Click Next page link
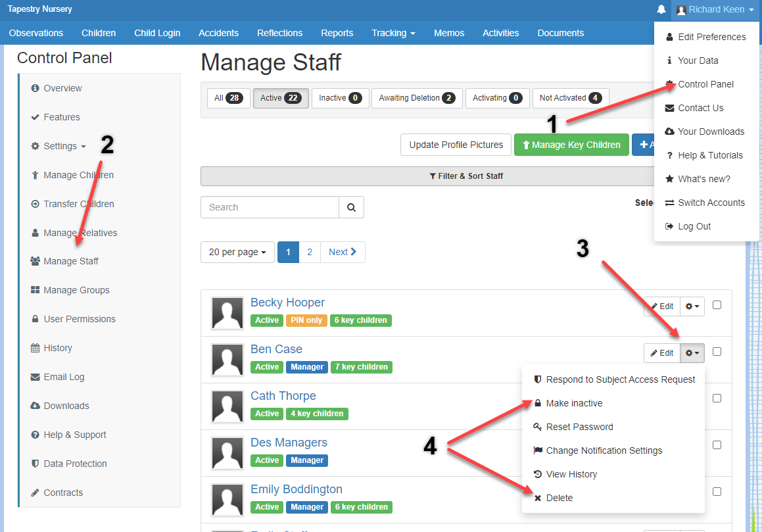The width and height of the screenshot is (762, 532). pyautogui.click(x=343, y=252)
